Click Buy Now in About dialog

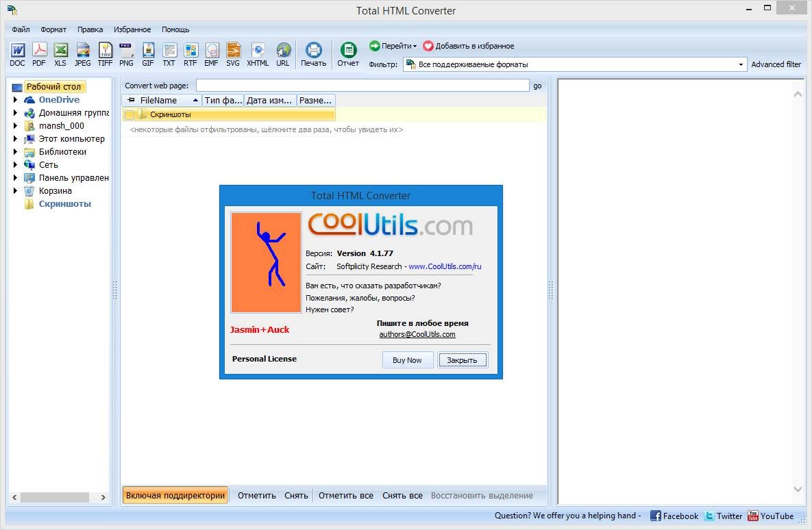(x=407, y=360)
